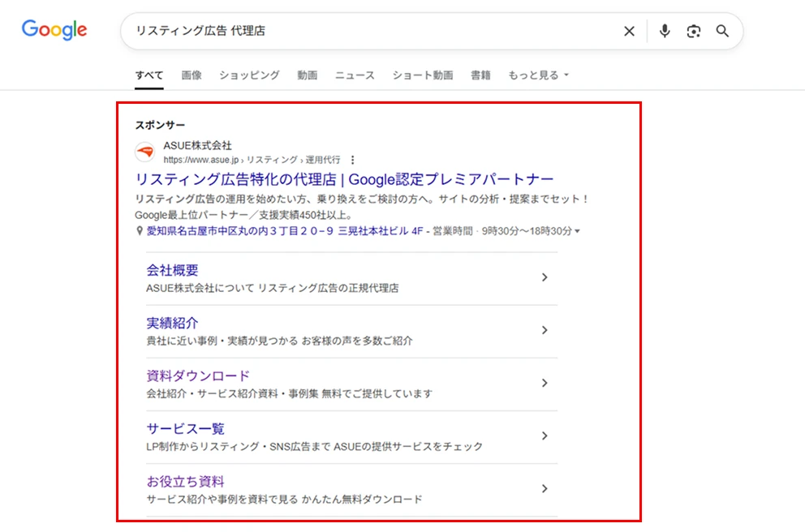Expand the business hours dropdown arrow
The height and width of the screenshot is (532, 805).
(x=577, y=231)
